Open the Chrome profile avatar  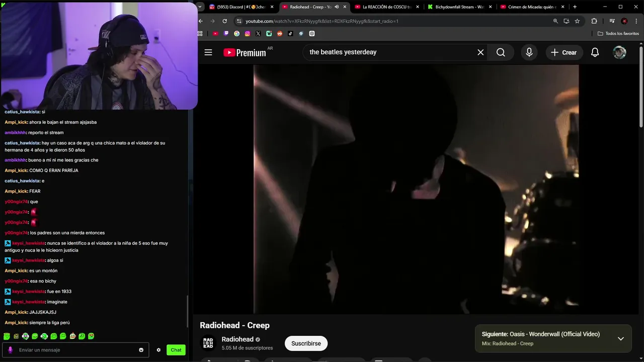coord(624,21)
